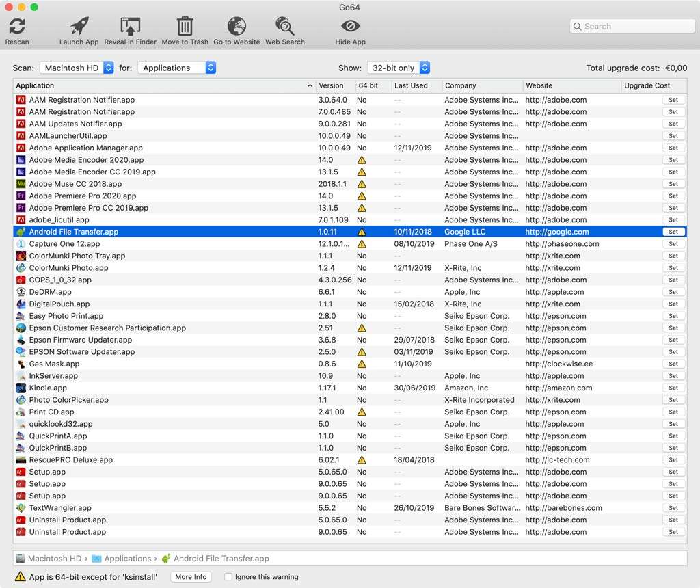Click the warning icon for Adobe Media Encoder 2020
The width and height of the screenshot is (700, 588).
click(x=362, y=160)
